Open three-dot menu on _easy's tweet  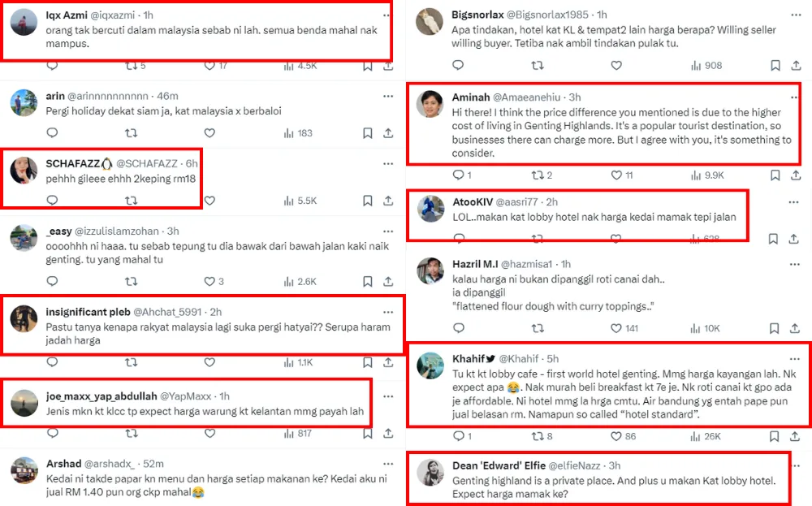(x=388, y=231)
